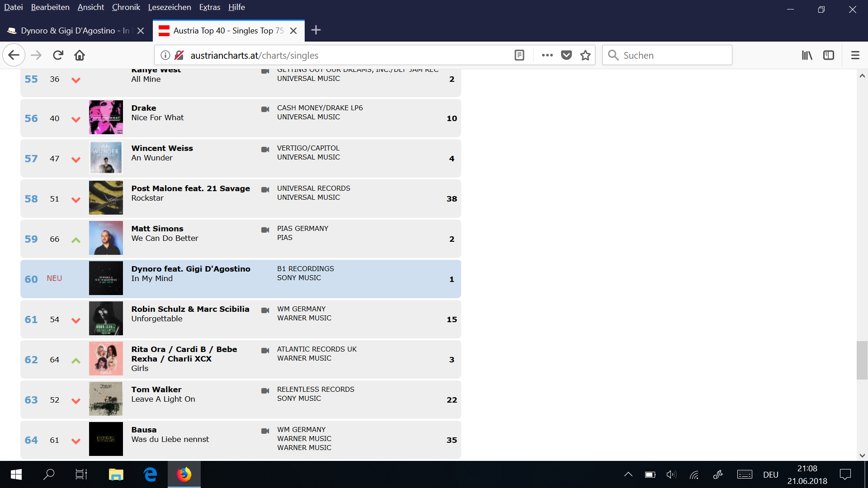Image resolution: width=868 pixels, height=488 pixels.
Task: Save page to Pocket
Action: click(566, 55)
